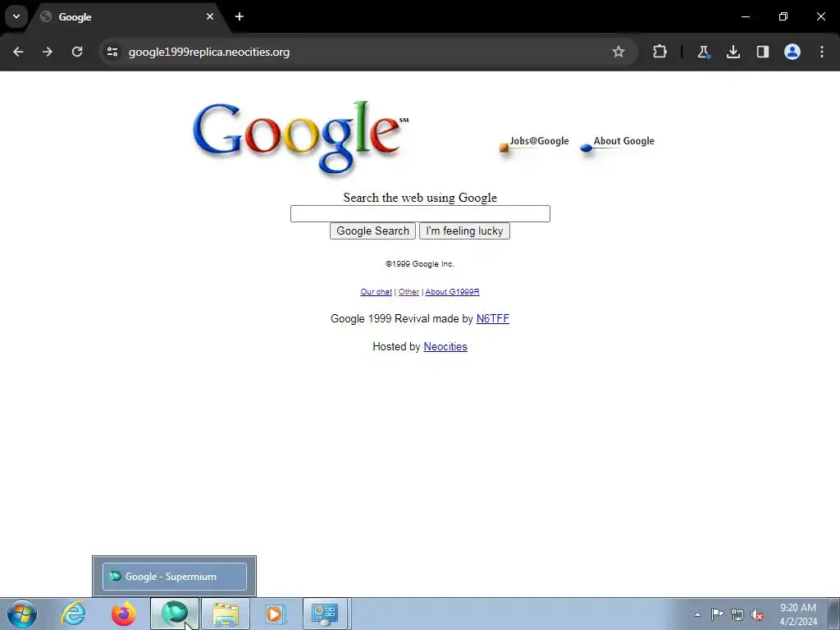Click the Google Search button
The height and width of the screenshot is (630, 840).
pos(373,231)
